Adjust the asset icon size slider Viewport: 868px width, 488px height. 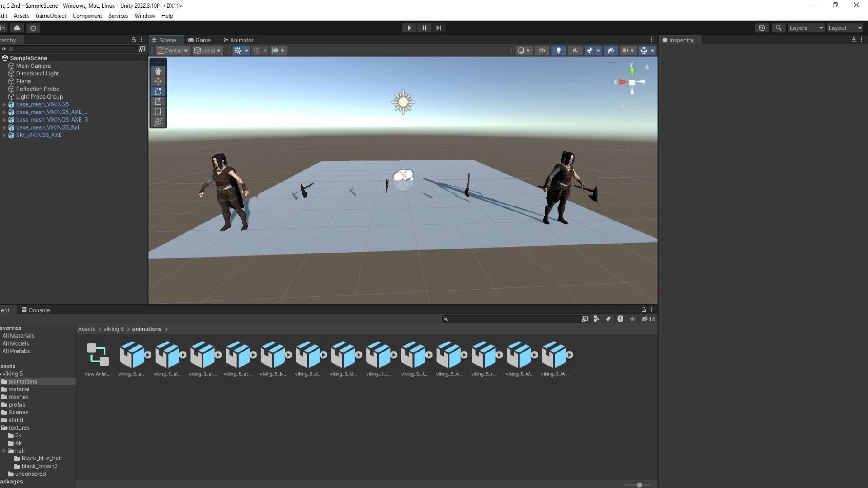[x=639, y=485]
